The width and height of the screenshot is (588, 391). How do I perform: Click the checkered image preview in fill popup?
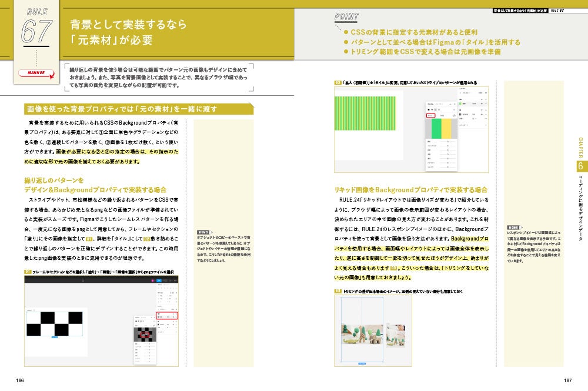pyautogui.click(x=145, y=335)
